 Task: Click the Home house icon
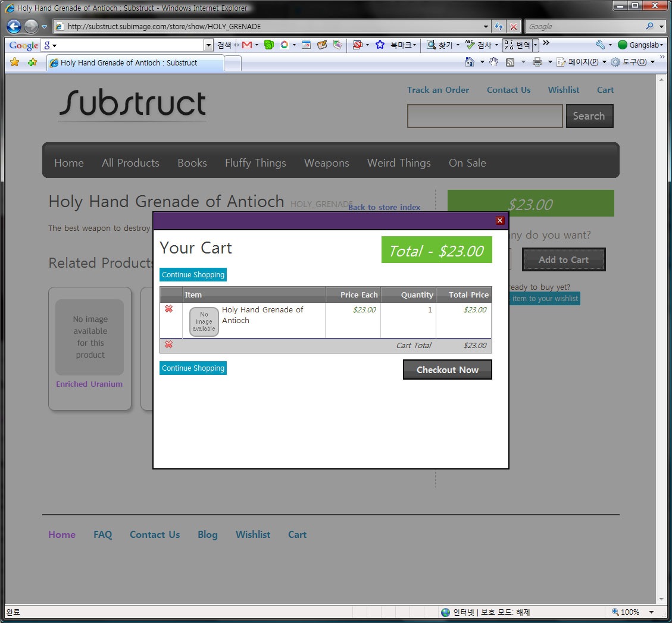pos(469,62)
